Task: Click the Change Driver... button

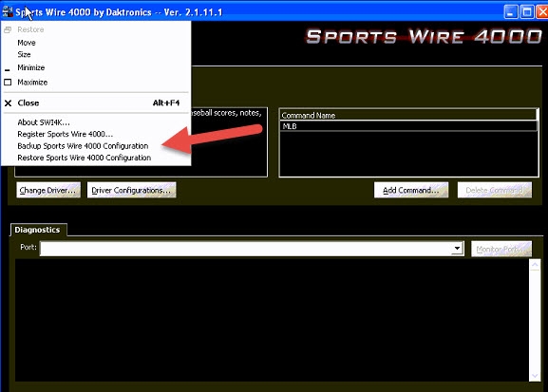Action: [x=48, y=190]
